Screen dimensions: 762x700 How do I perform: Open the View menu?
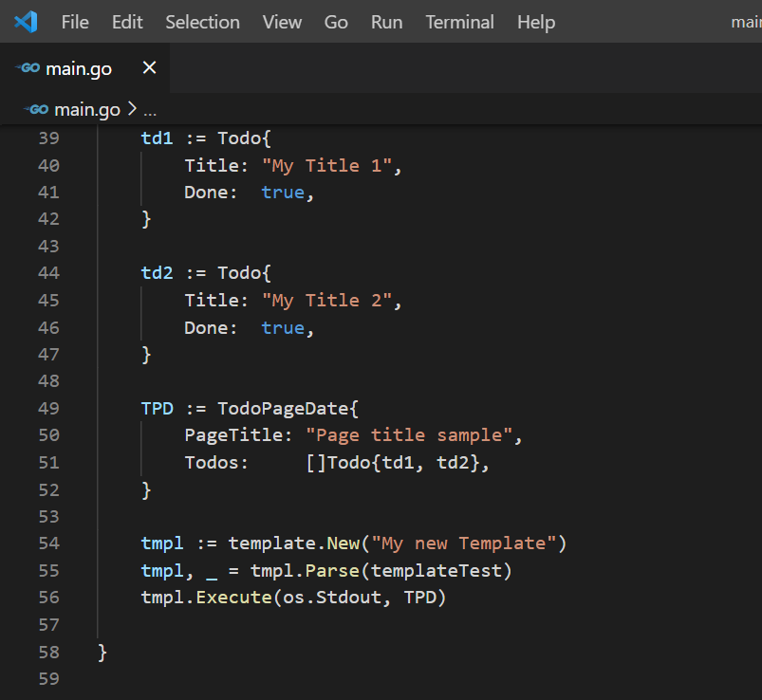pyautogui.click(x=282, y=23)
